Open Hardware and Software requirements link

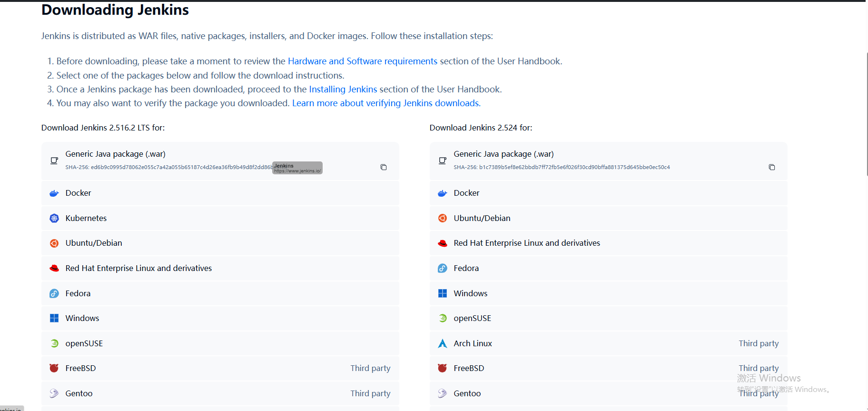pos(363,61)
